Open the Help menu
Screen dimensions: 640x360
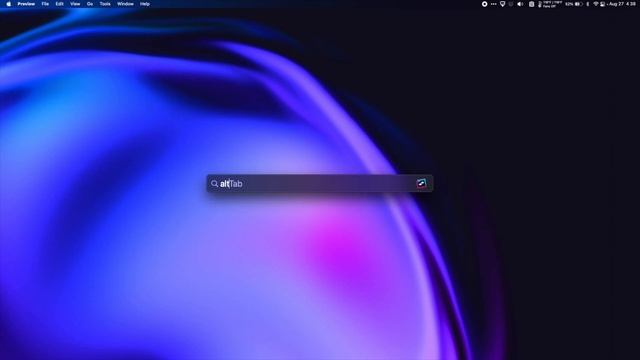point(145,4)
